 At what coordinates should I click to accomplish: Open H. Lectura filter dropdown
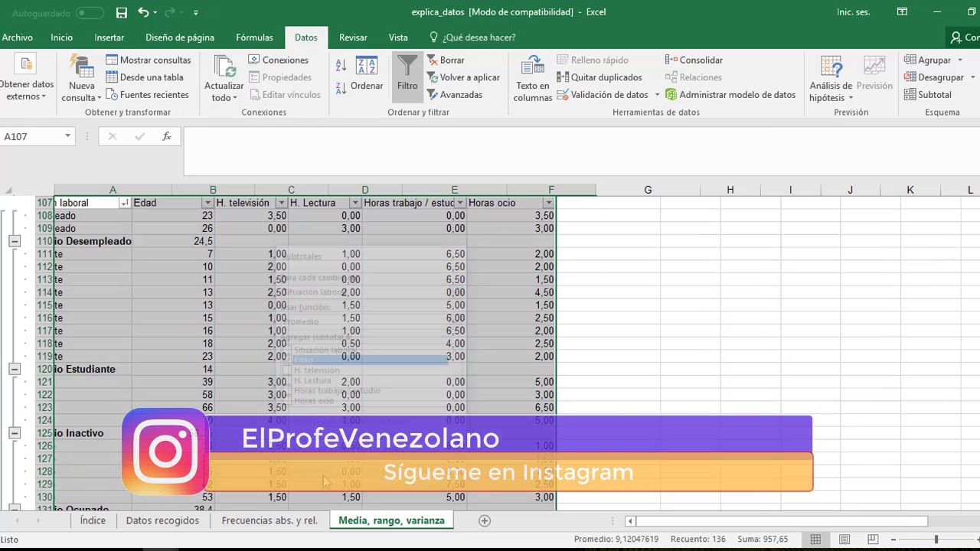[x=355, y=203]
